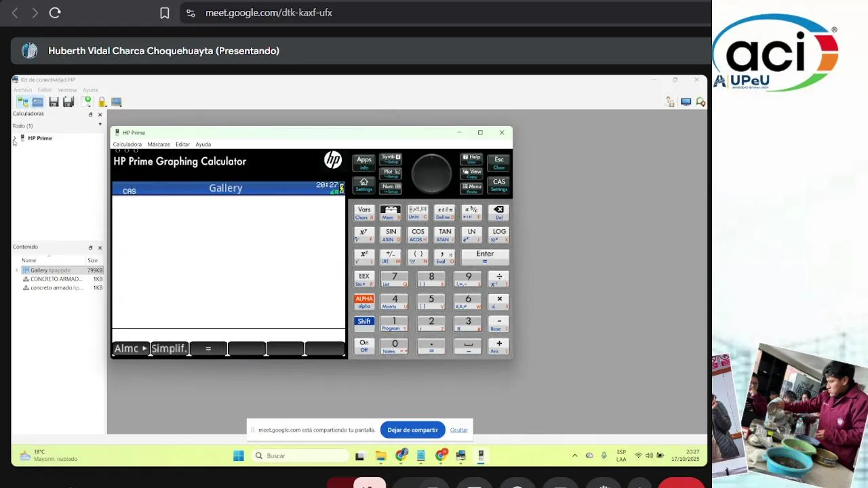Click the calculator Enter key
Viewport: 868px width, 488px height.
(x=485, y=257)
